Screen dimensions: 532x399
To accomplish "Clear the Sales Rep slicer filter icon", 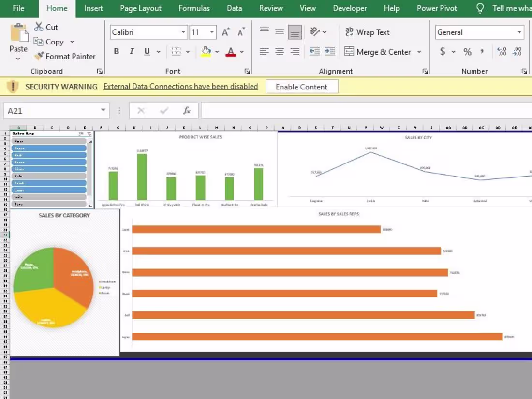I will tap(89, 134).
